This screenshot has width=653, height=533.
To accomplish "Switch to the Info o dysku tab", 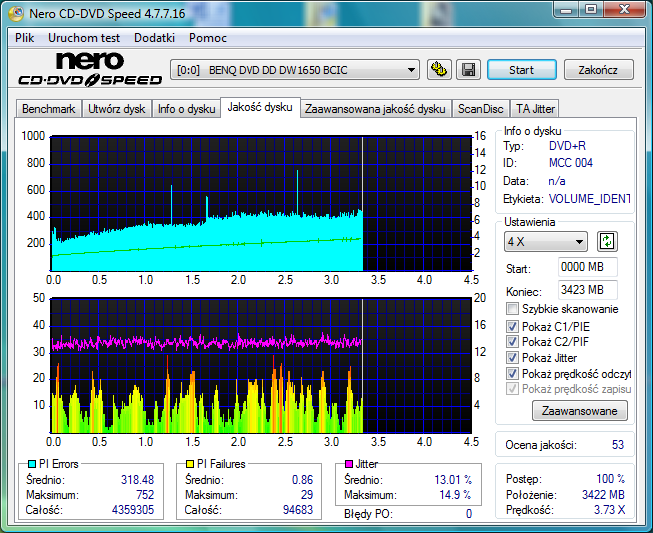I will (186, 109).
